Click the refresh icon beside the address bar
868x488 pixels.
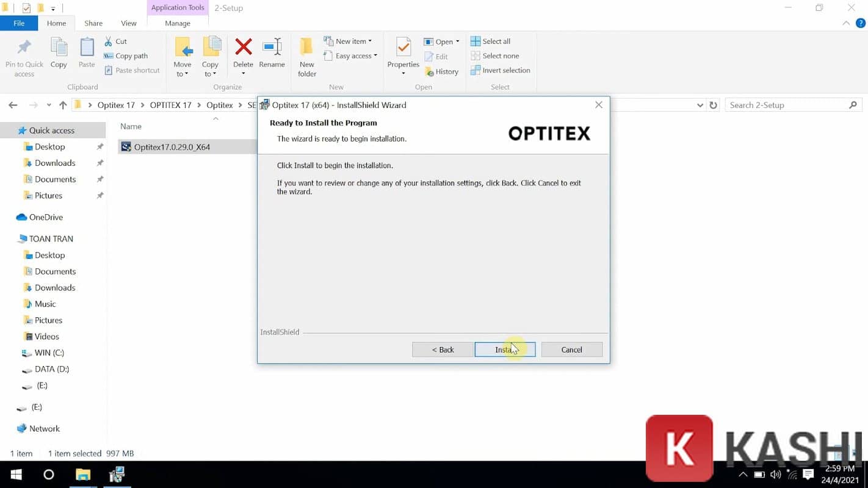coord(714,104)
